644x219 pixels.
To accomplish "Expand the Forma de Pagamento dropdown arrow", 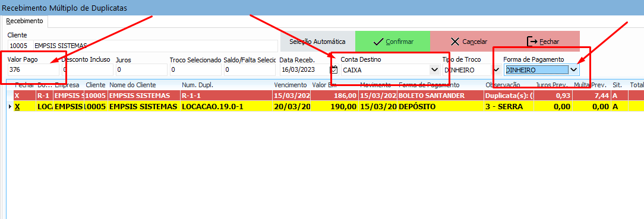I will pyautogui.click(x=574, y=70).
